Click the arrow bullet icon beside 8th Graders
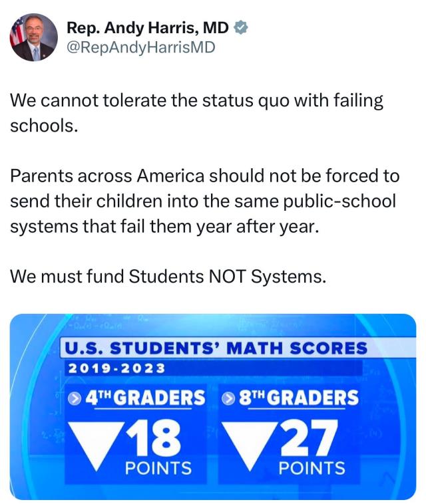This screenshot has width=426, height=504. [229, 398]
